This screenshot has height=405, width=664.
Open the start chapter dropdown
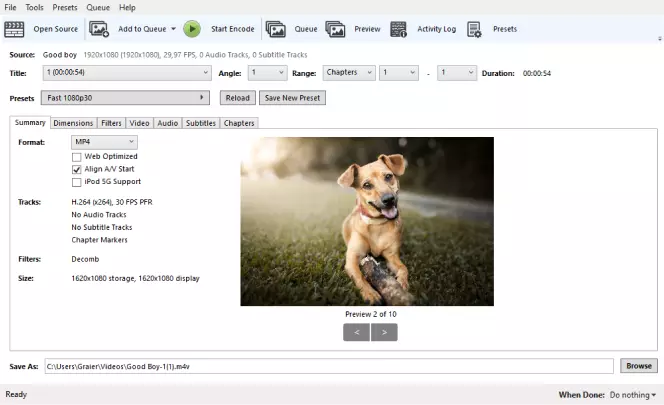[399, 73]
